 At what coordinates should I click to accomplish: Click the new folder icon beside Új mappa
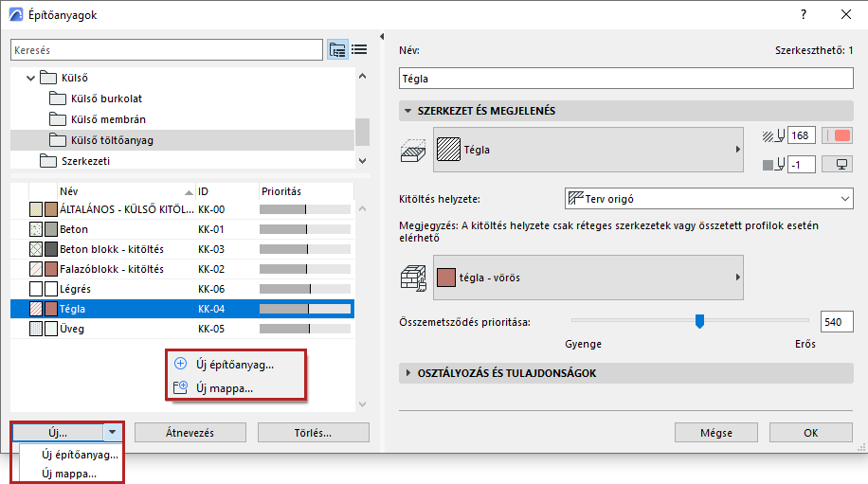click(180, 387)
